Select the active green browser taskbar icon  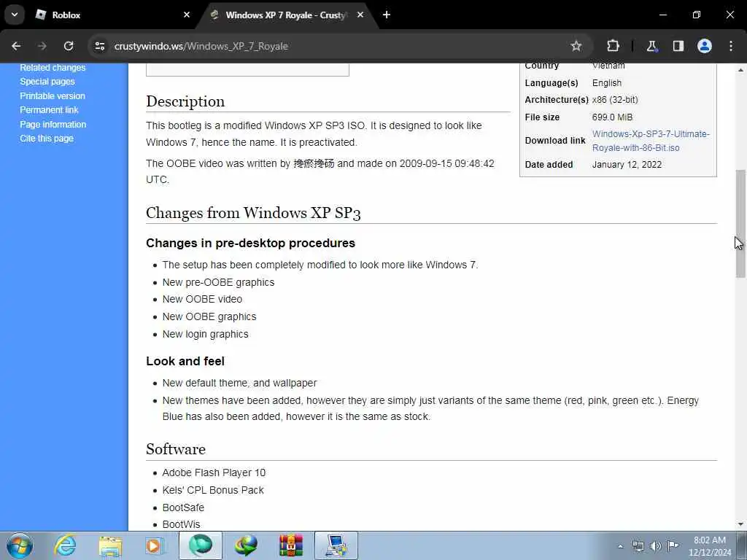tap(200, 545)
